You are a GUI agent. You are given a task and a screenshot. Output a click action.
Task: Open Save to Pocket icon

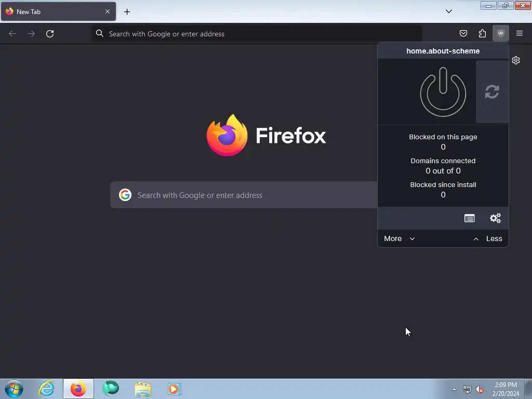click(x=463, y=33)
